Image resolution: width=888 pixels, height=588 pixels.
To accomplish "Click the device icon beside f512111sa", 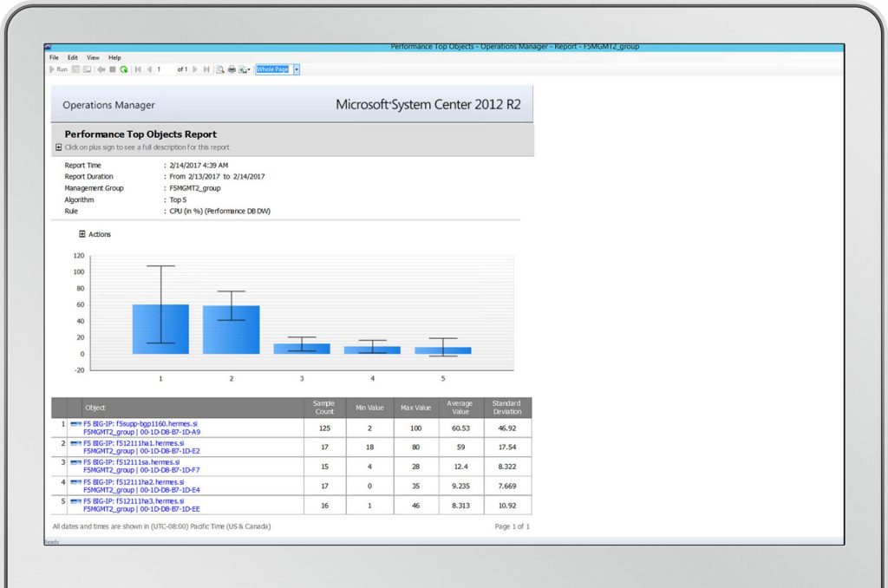I will (x=76, y=462).
